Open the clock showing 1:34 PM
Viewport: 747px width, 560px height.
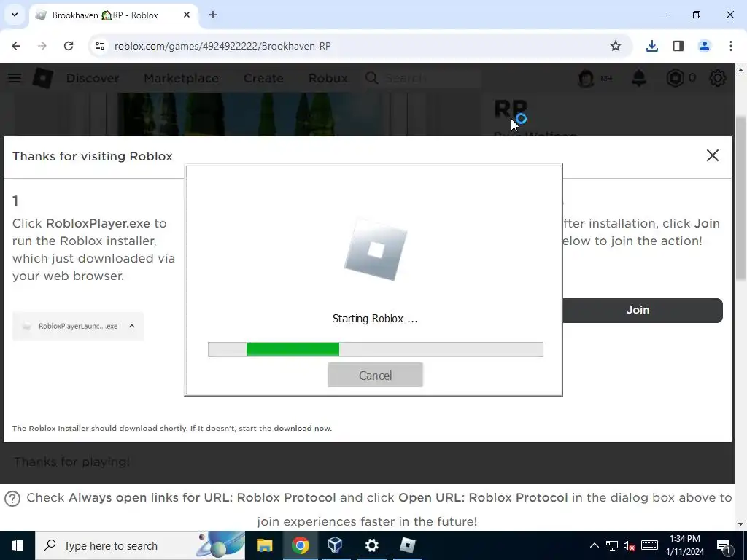click(684, 545)
